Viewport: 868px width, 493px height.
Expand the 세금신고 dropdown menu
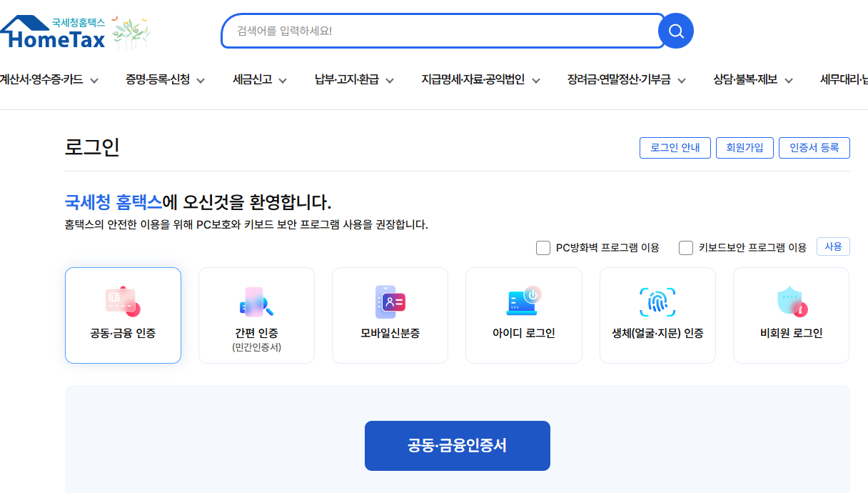point(259,80)
